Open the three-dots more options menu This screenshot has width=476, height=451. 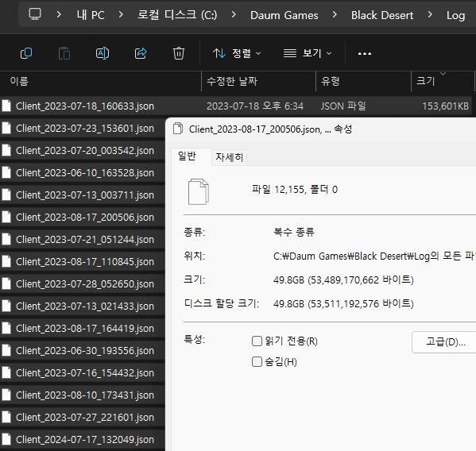point(365,54)
